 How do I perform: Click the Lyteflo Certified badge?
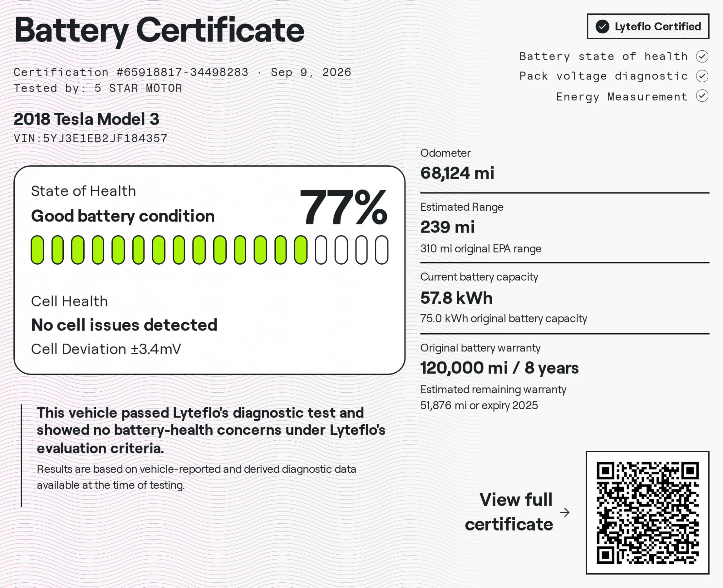tap(648, 26)
